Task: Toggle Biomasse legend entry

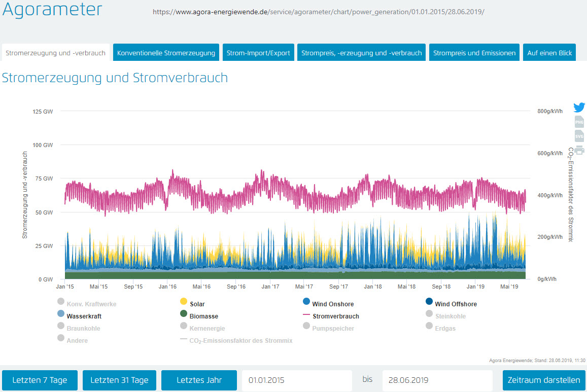Action: (203, 316)
